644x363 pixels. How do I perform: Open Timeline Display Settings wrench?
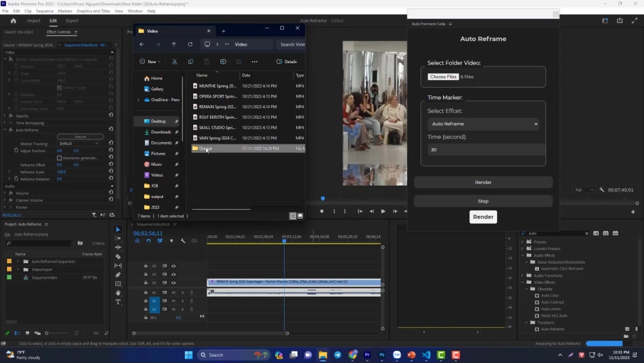tap(183, 241)
